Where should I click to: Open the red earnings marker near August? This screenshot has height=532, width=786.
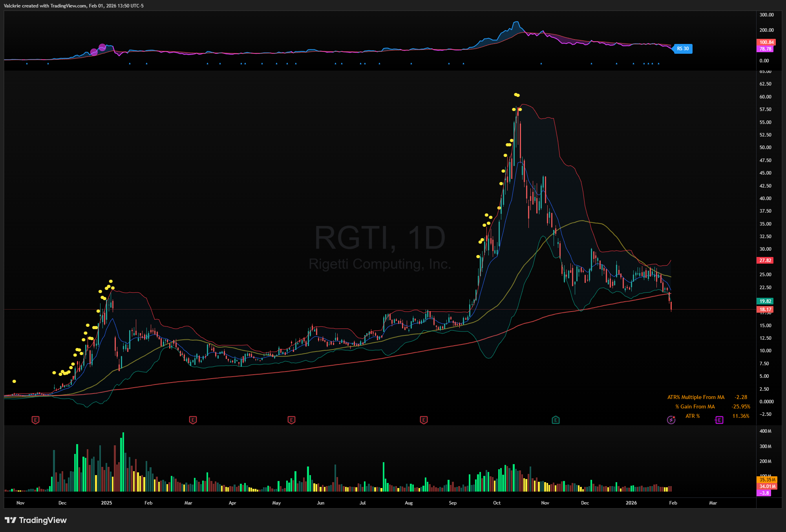pyautogui.click(x=424, y=420)
